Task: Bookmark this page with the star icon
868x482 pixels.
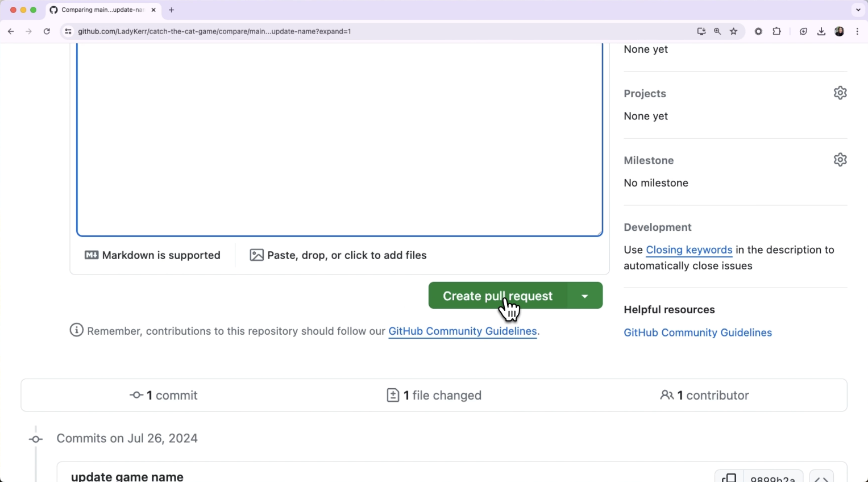Action: [733, 31]
